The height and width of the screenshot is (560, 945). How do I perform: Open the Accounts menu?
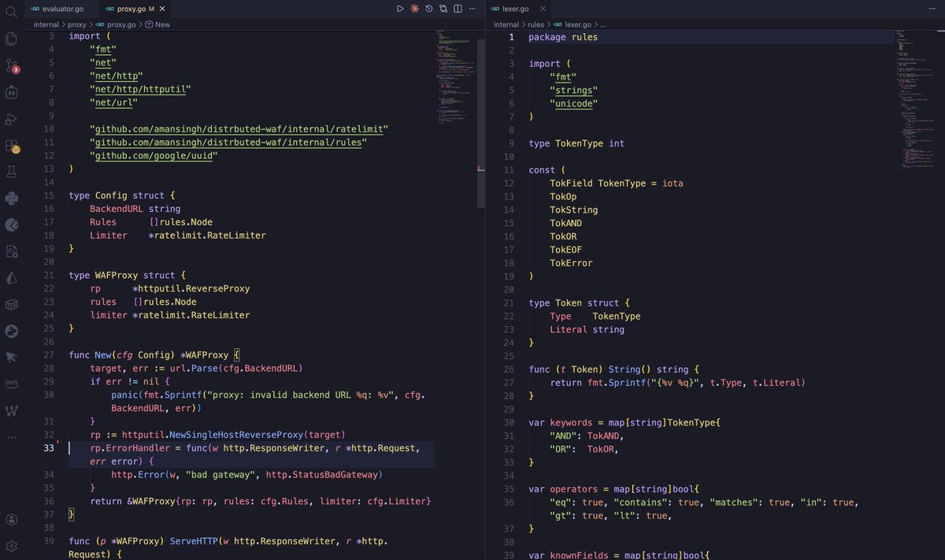(12, 520)
